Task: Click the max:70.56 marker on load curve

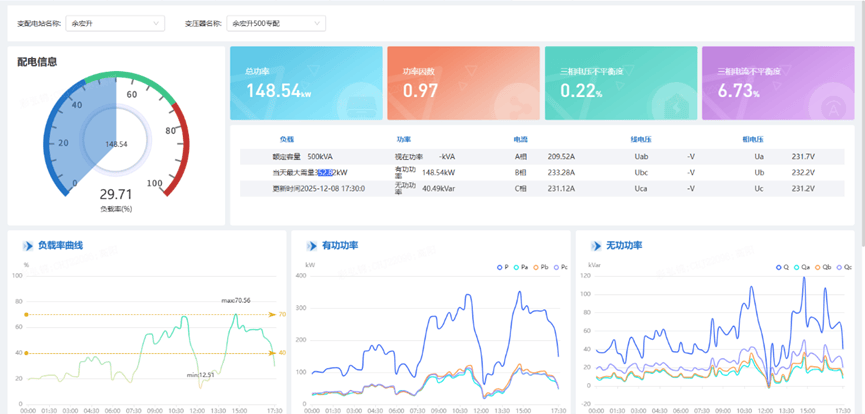Action: point(235,300)
